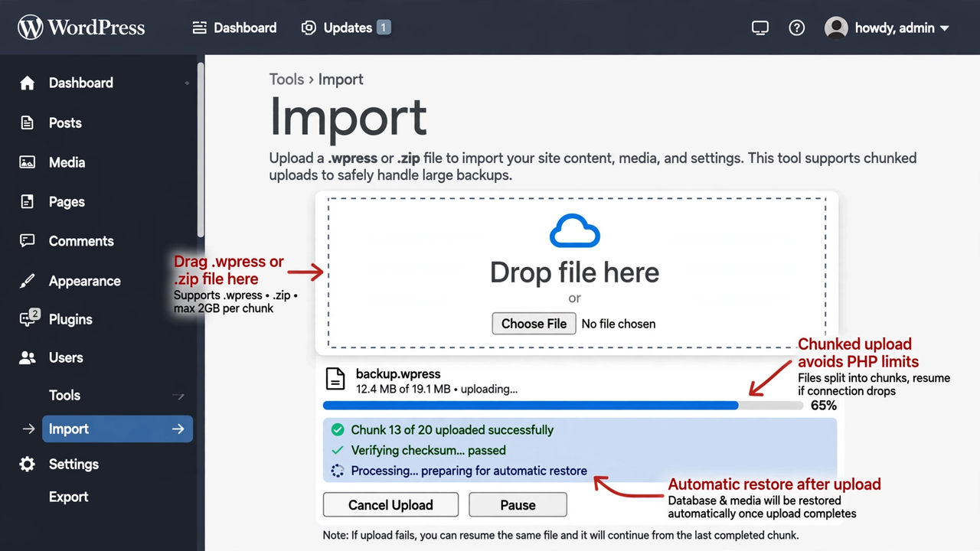Click the "No file chosen" text

coord(619,324)
